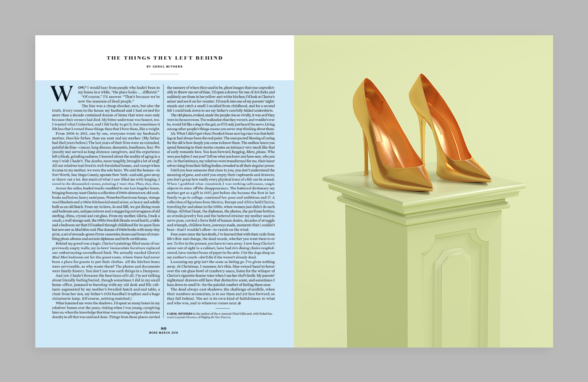Click the vertical divider between text columns
This screenshot has height=382, width=588.
163,201
